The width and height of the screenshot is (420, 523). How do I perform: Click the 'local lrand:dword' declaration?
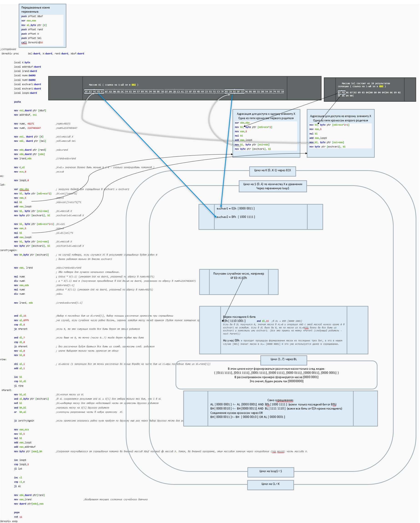[25, 71]
